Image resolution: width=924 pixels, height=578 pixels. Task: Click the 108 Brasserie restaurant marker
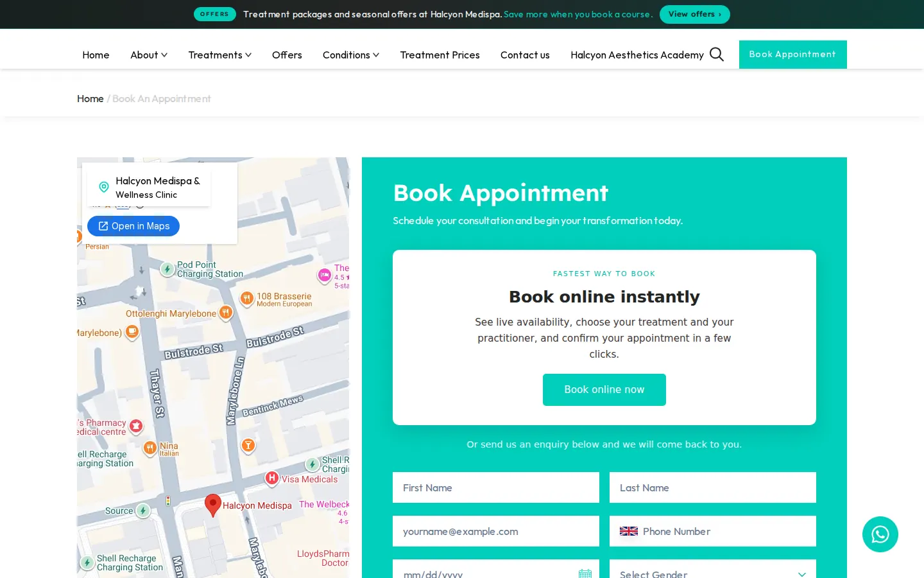coord(247,298)
